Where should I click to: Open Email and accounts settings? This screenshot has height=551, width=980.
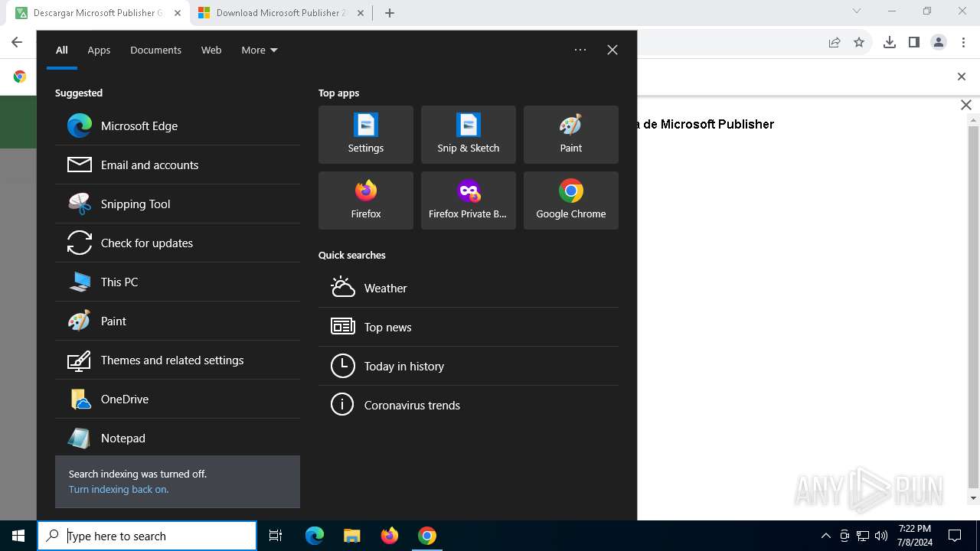coord(178,165)
